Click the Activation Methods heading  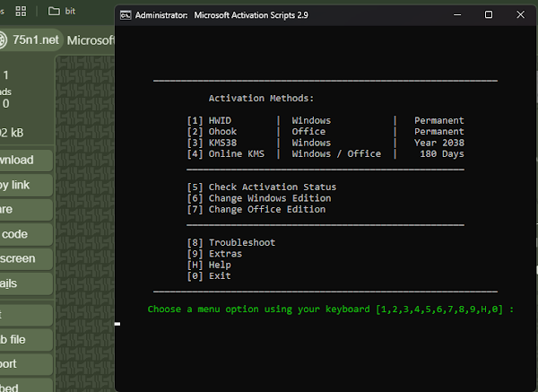261,98
